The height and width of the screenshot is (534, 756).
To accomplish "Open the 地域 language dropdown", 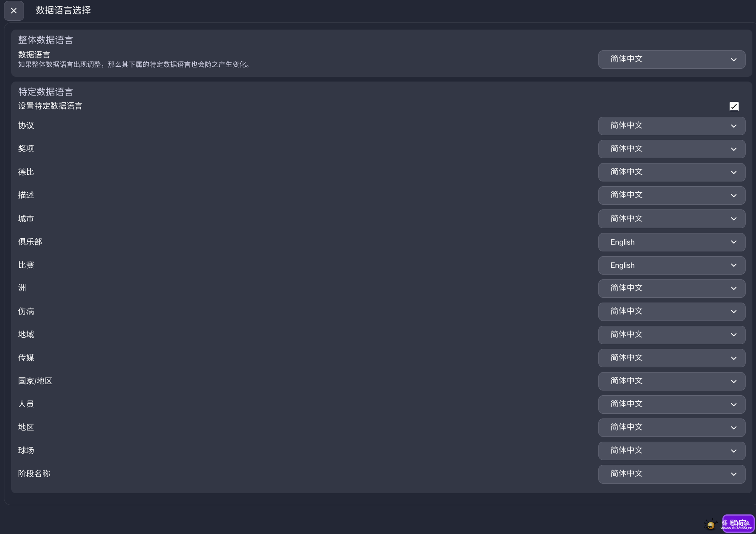I will [672, 335].
